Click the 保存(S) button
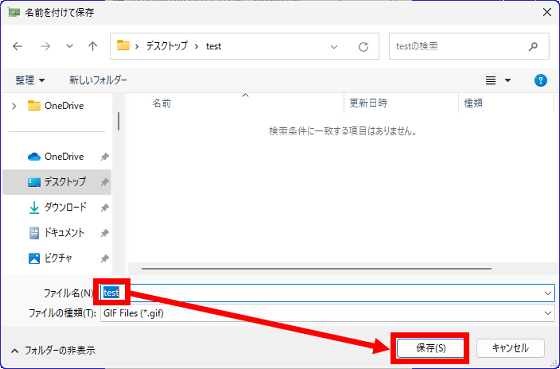Viewport: 560px width, 369px height. [x=431, y=348]
